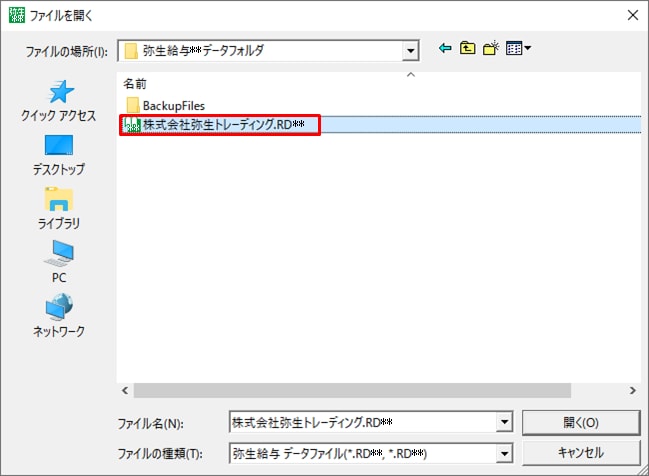The width and height of the screenshot is (649, 476).
Task: Click the back arrow navigation icon
Action: pyautogui.click(x=445, y=48)
